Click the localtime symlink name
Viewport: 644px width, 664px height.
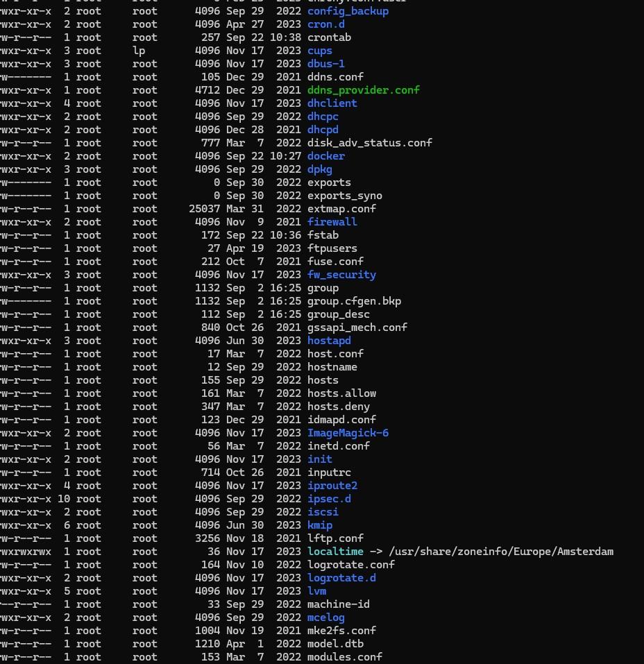coord(335,552)
